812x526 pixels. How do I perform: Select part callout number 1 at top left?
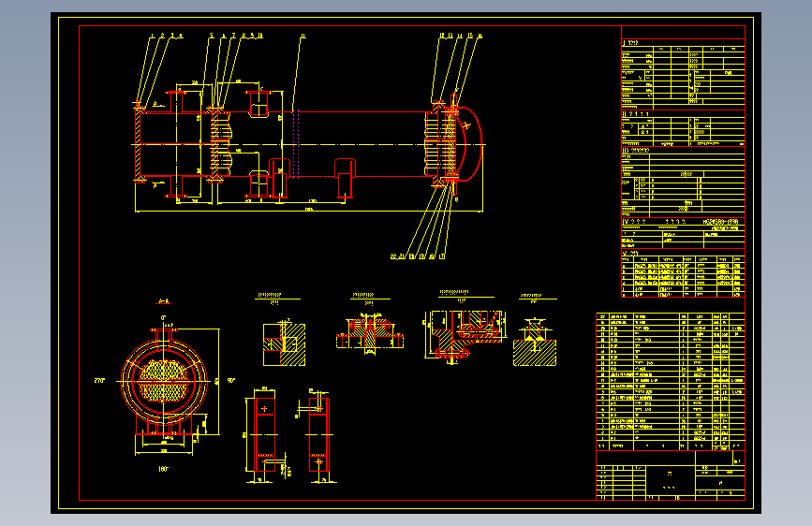pos(152,36)
